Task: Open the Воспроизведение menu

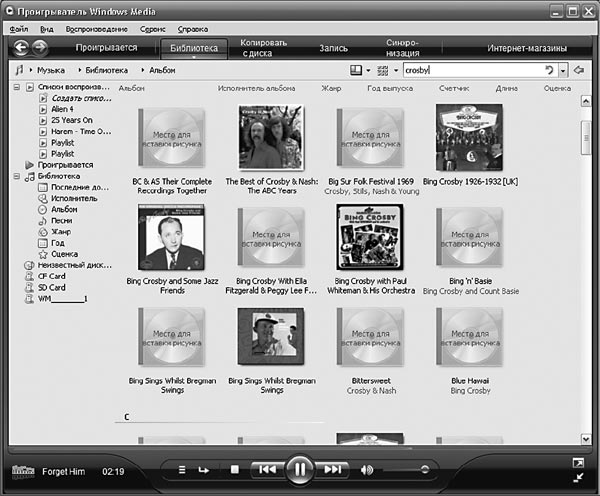Action: [x=97, y=29]
